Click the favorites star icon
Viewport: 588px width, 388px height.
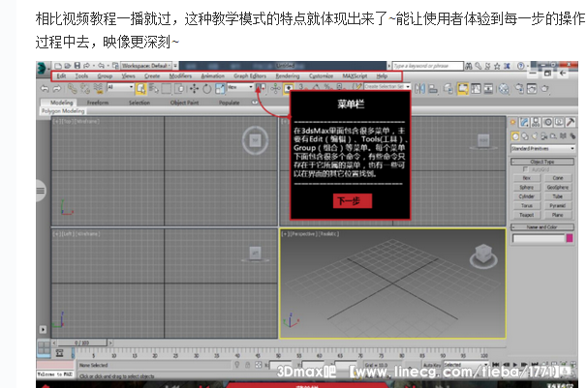tap(497, 67)
